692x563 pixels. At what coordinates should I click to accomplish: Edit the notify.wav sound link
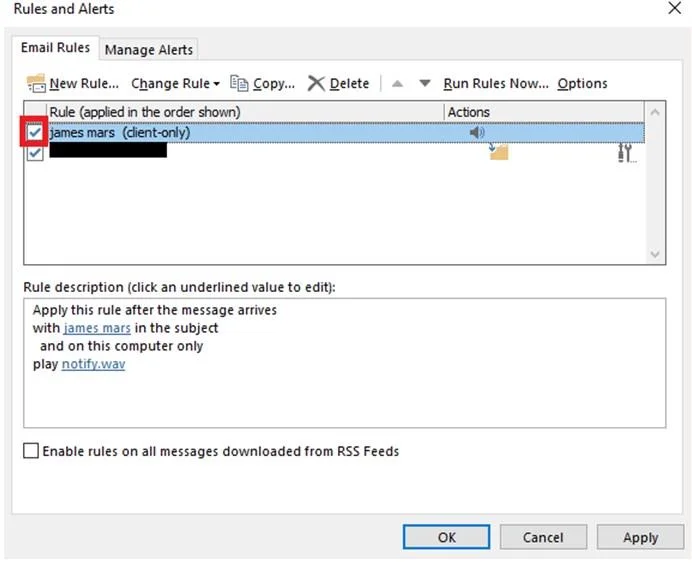(93, 364)
